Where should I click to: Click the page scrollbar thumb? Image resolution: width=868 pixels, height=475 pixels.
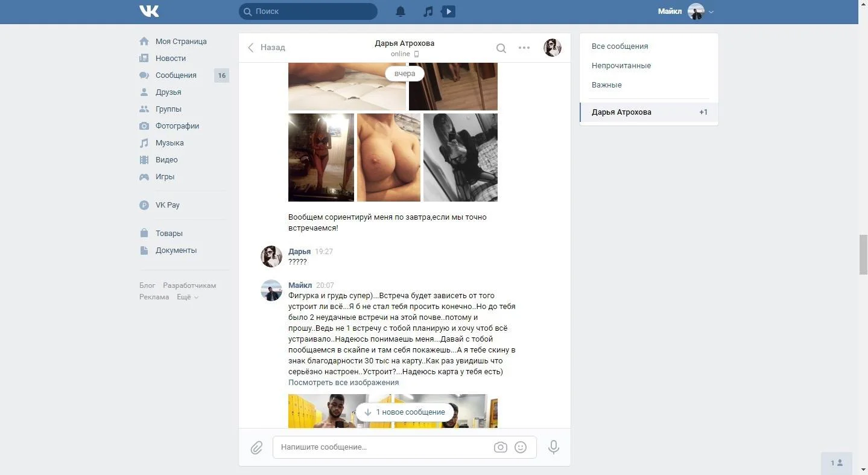(x=863, y=255)
